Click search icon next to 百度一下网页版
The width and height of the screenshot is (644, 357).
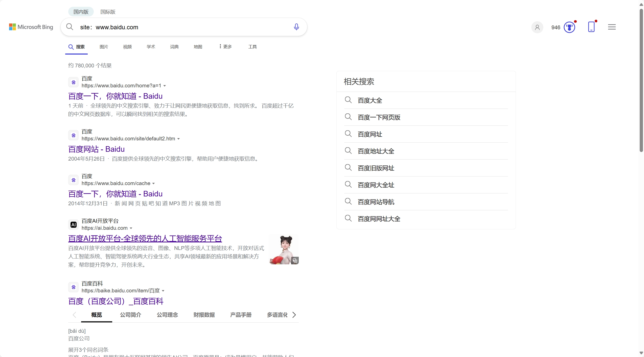[348, 117]
